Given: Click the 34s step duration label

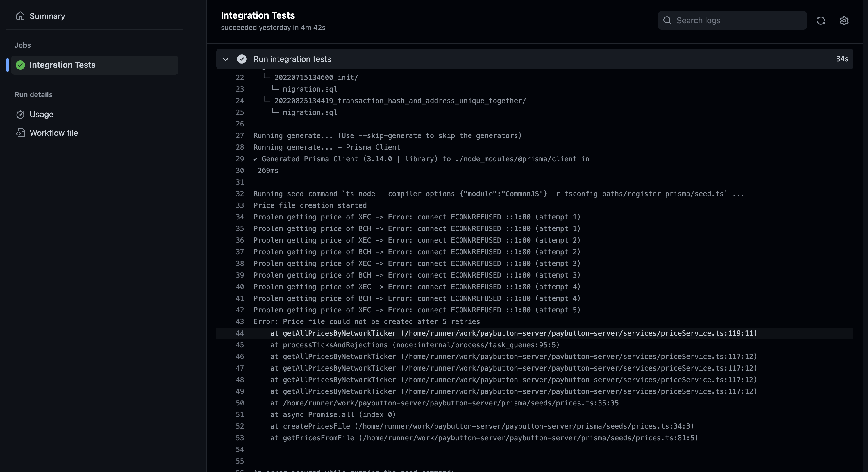Looking at the screenshot, I should pos(842,59).
